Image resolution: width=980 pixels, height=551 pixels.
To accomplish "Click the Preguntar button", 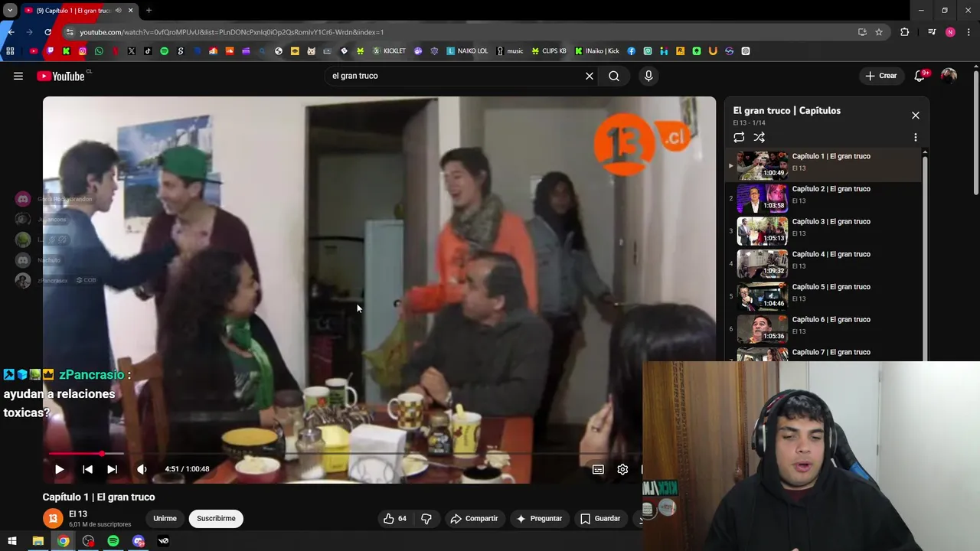I will [x=539, y=518].
